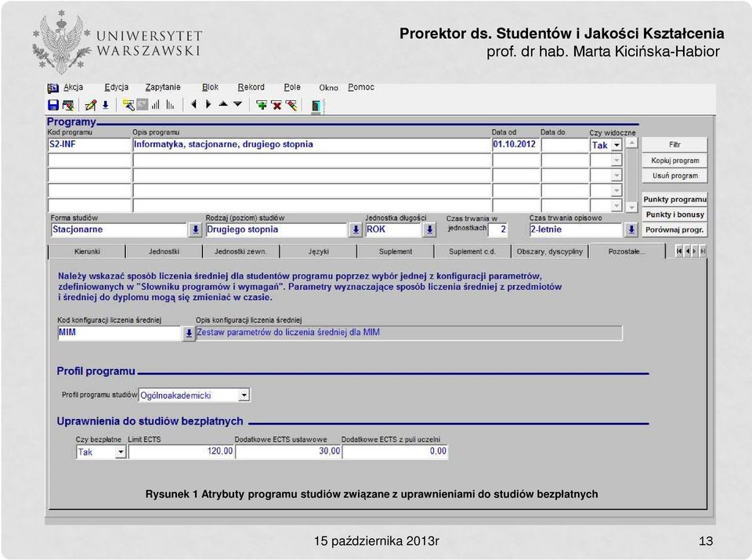Open the Pole menu
The image size is (752, 560).
[x=292, y=87]
